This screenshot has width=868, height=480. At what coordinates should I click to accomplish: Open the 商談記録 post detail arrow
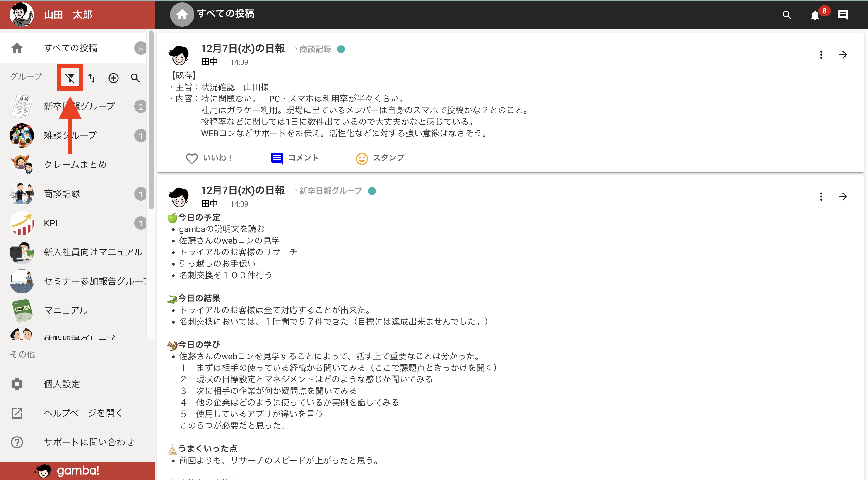pyautogui.click(x=843, y=55)
